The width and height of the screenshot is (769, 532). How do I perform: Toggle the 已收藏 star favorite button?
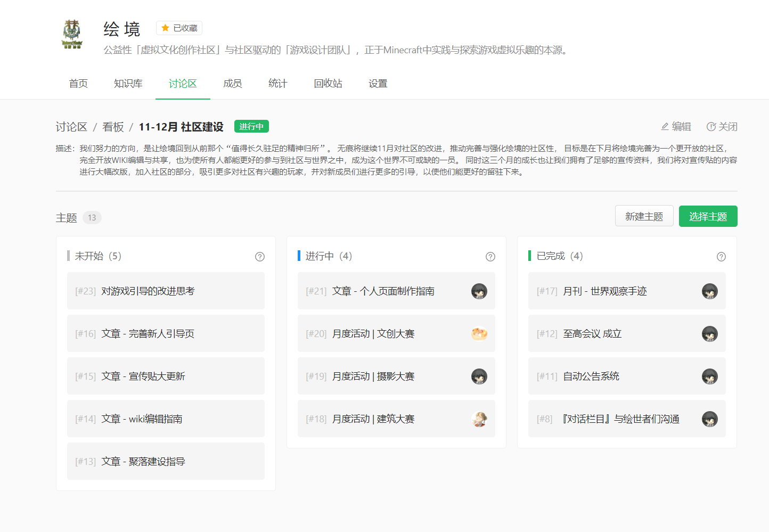pyautogui.click(x=179, y=28)
